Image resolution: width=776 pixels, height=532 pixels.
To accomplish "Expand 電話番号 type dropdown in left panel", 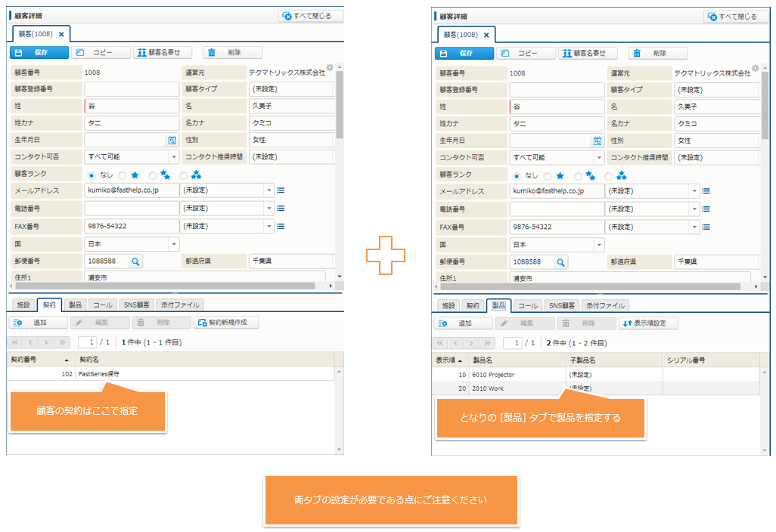I will 268,209.
